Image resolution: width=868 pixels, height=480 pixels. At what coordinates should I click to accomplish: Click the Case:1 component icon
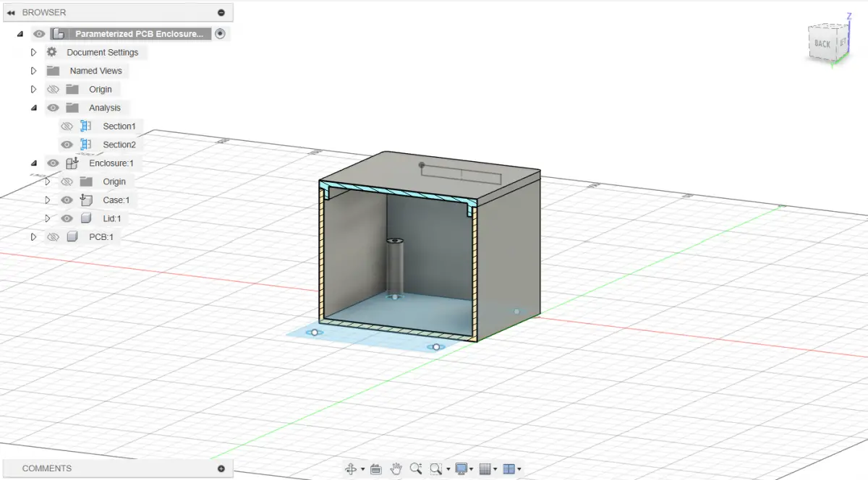click(x=85, y=200)
